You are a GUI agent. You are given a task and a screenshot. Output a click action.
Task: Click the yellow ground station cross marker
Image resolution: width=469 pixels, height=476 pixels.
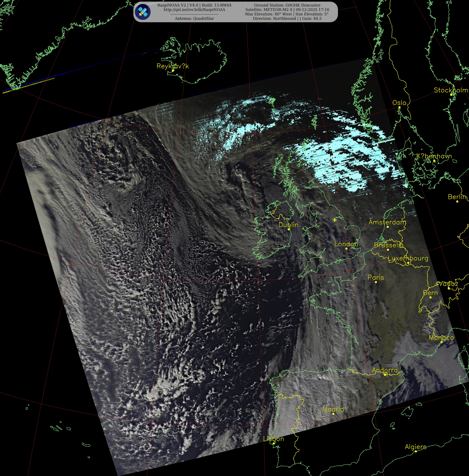point(335,220)
